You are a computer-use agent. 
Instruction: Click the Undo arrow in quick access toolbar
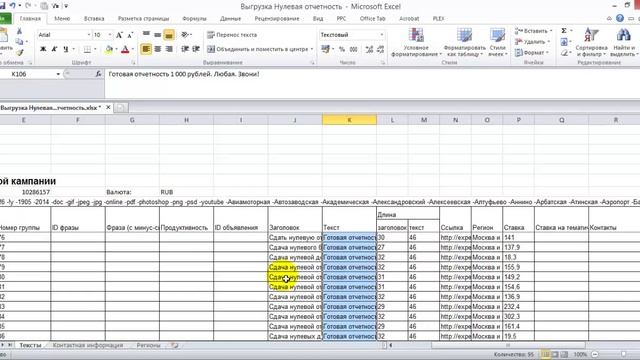tap(12, 6)
